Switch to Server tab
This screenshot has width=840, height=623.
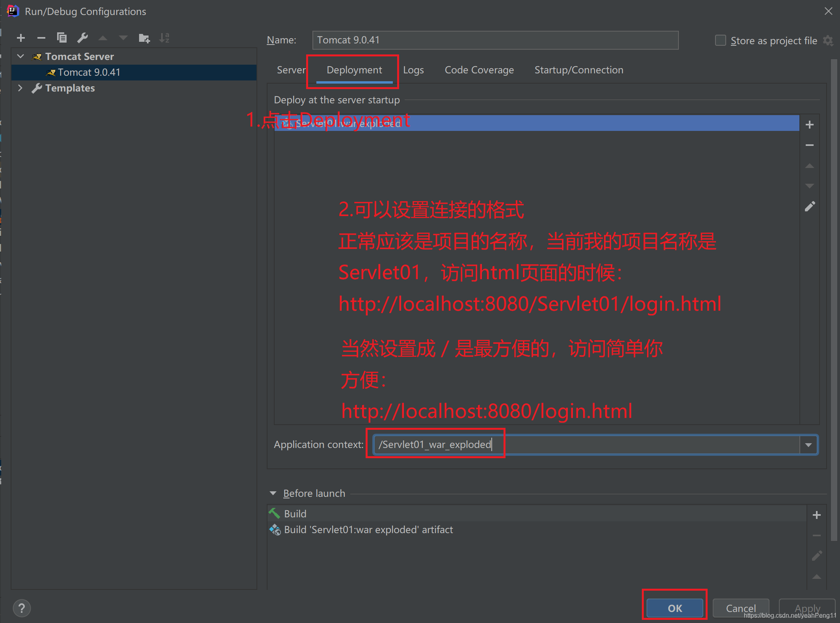pos(291,70)
